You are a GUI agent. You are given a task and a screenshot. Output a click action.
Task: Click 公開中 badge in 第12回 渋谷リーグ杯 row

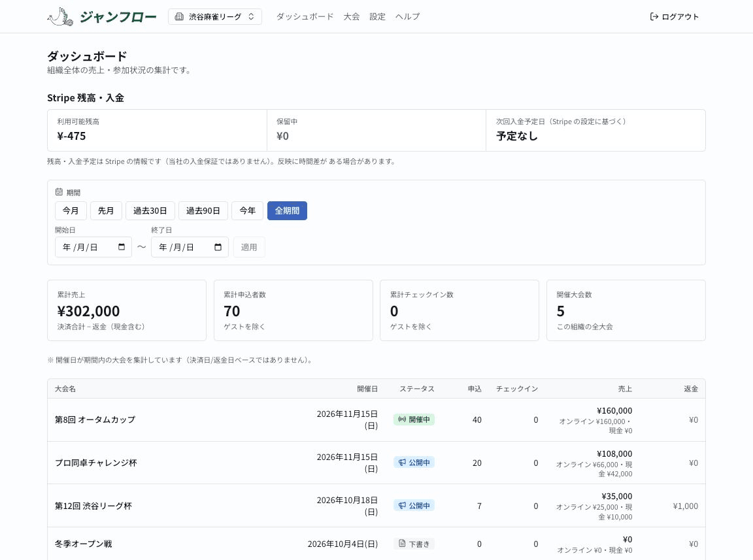pos(414,505)
